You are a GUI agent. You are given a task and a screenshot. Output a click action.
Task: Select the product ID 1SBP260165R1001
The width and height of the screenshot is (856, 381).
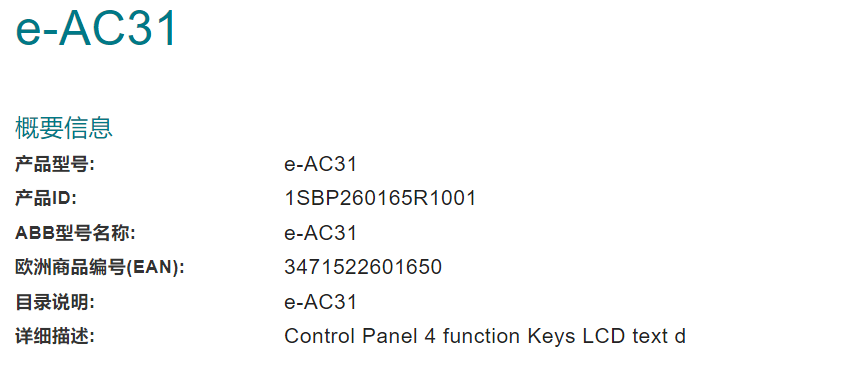381,198
